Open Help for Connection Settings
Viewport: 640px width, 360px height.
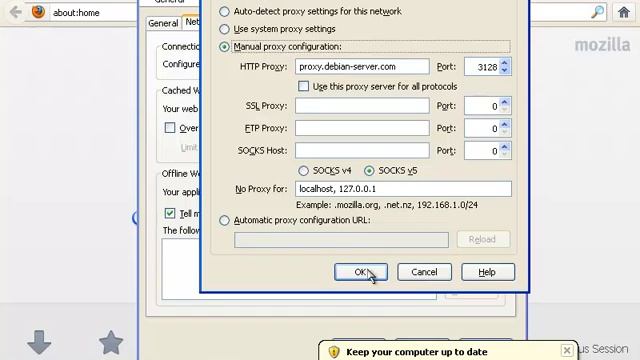point(488,272)
